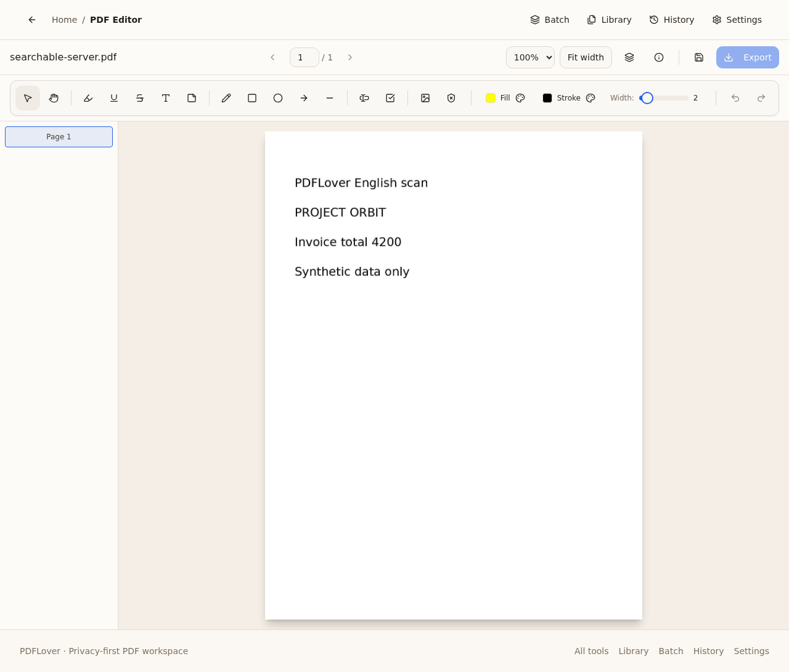
Task: Choose the arrow drawing tool
Action: coord(304,98)
